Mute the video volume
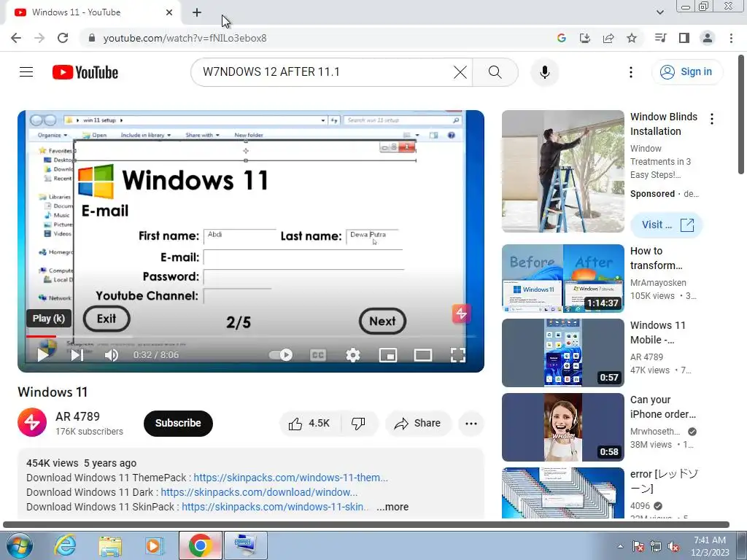Viewport: 747px width, 560px height. 111,355
